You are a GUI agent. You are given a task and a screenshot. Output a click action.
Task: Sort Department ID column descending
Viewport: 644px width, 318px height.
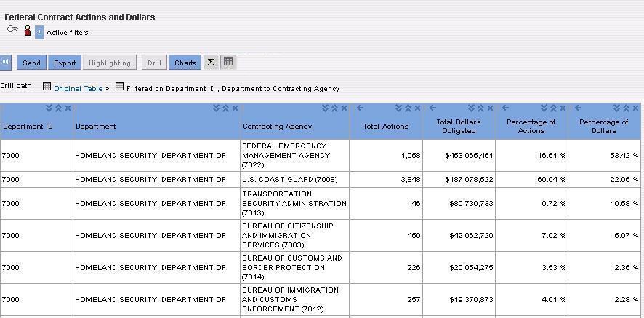pos(49,108)
